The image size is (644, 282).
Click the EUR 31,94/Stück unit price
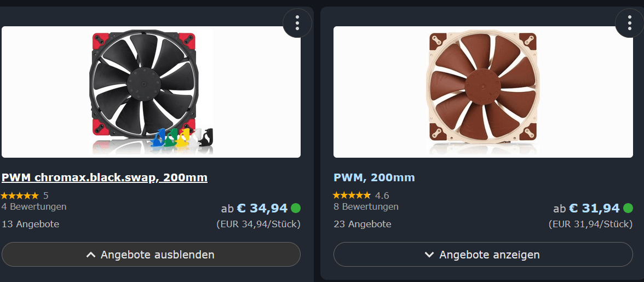[x=590, y=224]
